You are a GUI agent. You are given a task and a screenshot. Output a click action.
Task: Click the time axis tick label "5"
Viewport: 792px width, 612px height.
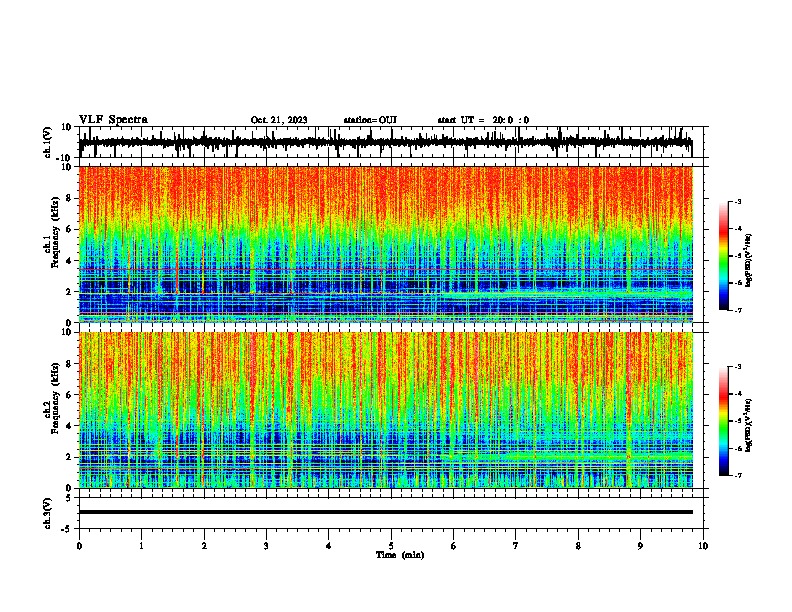(x=391, y=546)
